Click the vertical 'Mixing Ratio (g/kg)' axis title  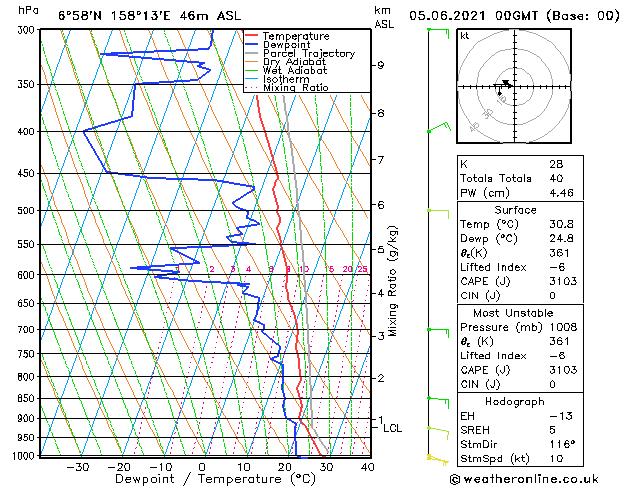pos(392,281)
